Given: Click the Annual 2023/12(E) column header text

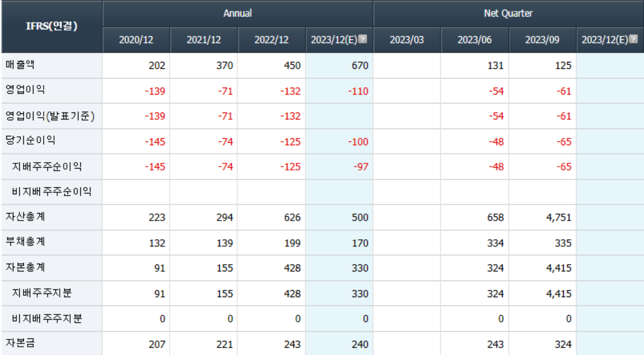Looking at the screenshot, I should pyautogui.click(x=334, y=40).
